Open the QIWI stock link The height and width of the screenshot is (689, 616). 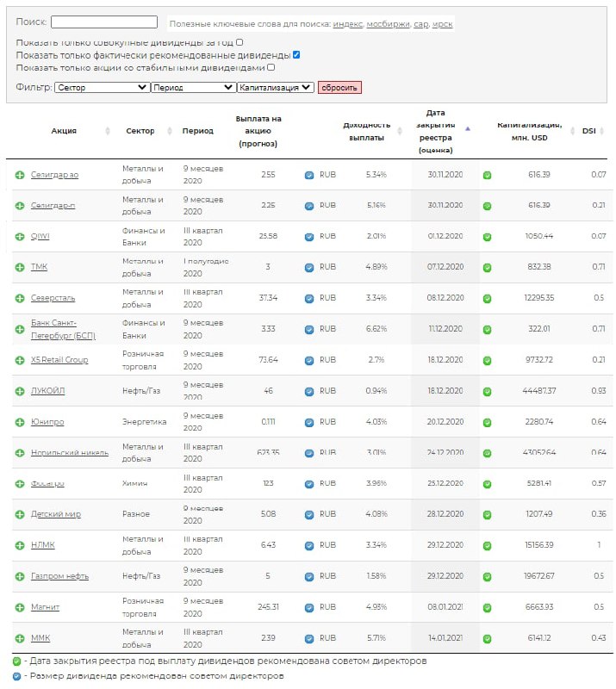[40, 236]
